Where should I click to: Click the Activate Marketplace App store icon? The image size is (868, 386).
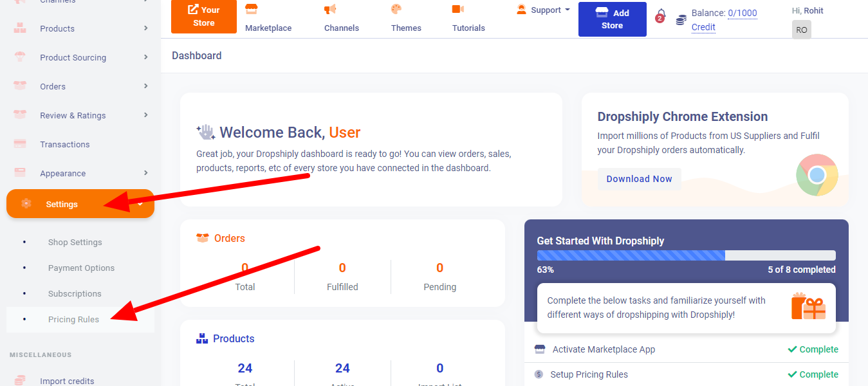pos(540,349)
